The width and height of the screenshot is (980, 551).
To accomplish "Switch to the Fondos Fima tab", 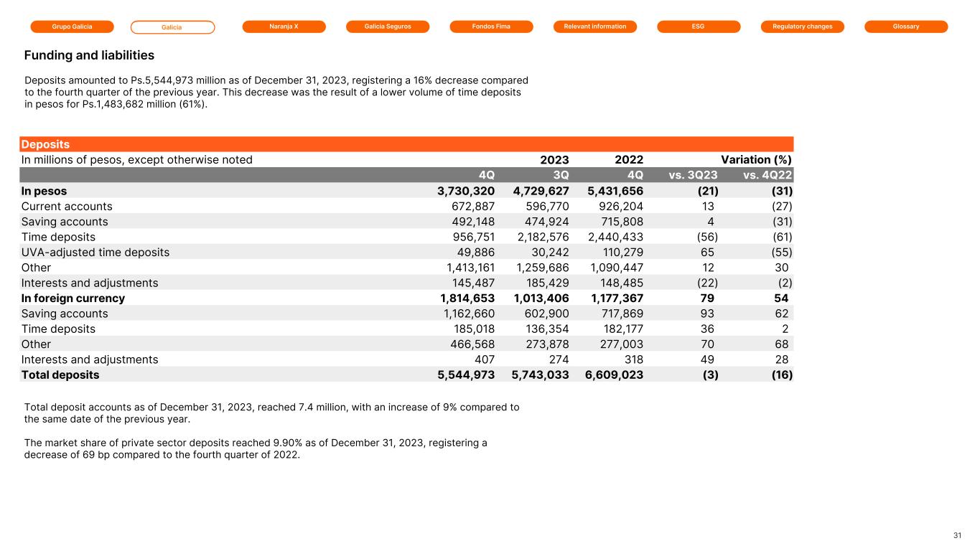I will click(491, 27).
